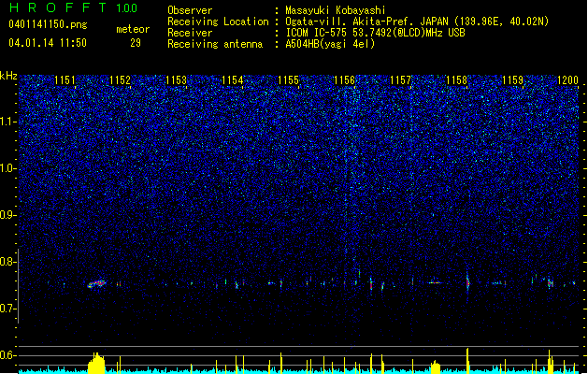Click the 1.0 kHz frequency label
The width and height of the screenshot is (588, 374).
pyautogui.click(x=8, y=169)
